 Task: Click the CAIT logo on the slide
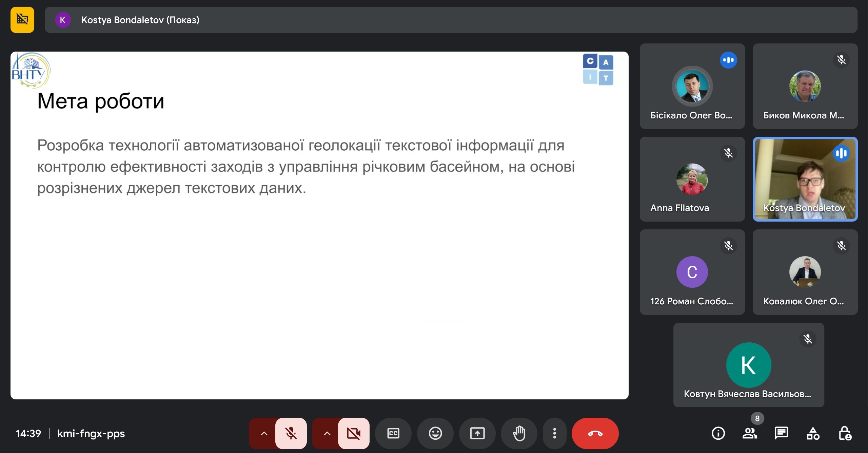coord(598,69)
